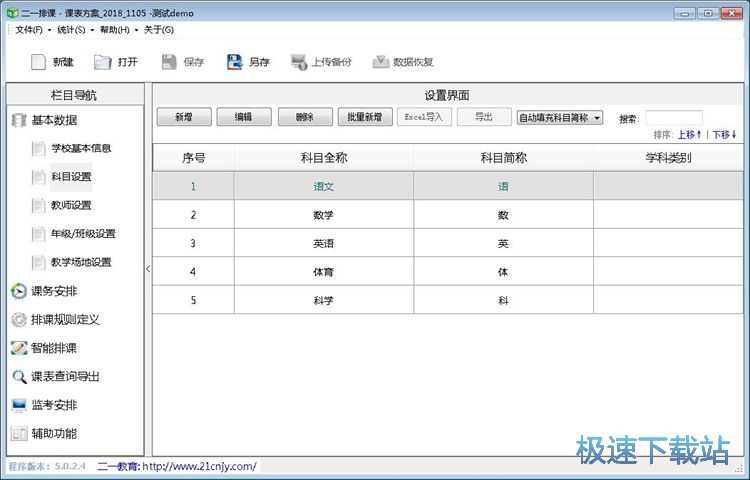Select 教师设置 in the navigation
This screenshot has height=480, width=750.
[71, 206]
